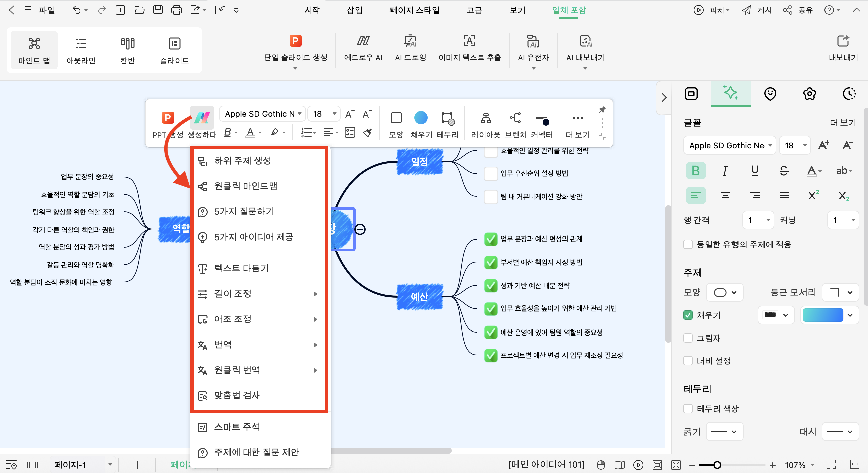Toggle Bold button in right panel
The height and width of the screenshot is (473, 868).
(696, 171)
